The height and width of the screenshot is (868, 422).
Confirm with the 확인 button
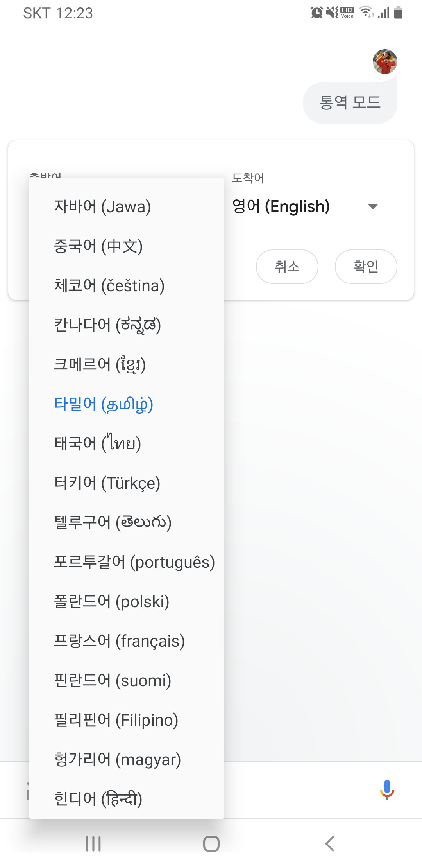pyautogui.click(x=366, y=267)
